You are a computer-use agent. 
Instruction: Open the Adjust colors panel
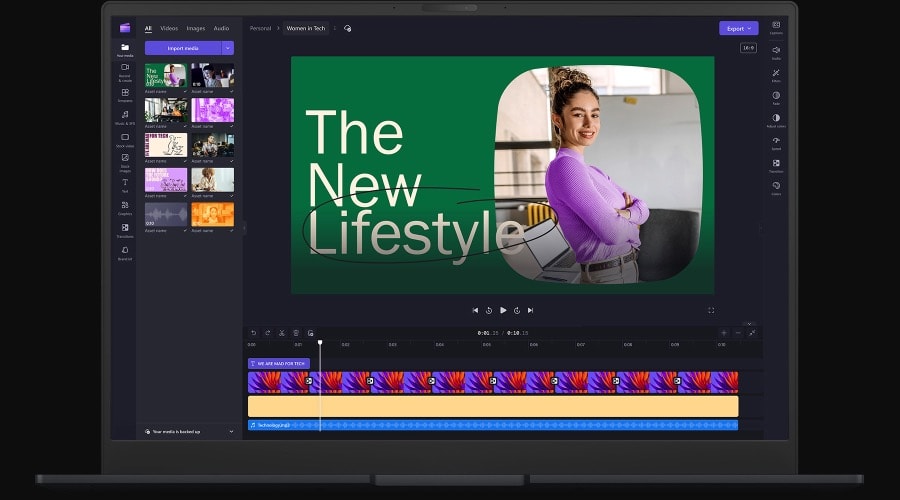tap(776, 120)
